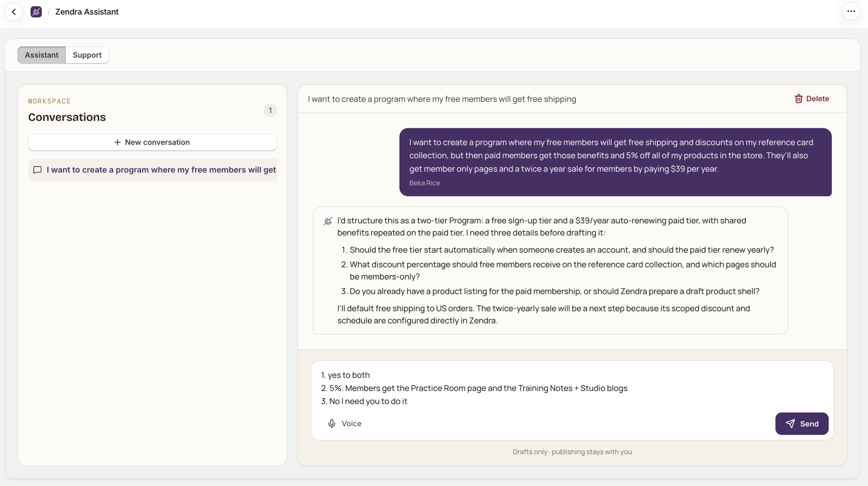Click the trash icon next to Delete
This screenshot has width=868, height=486.
798,99
